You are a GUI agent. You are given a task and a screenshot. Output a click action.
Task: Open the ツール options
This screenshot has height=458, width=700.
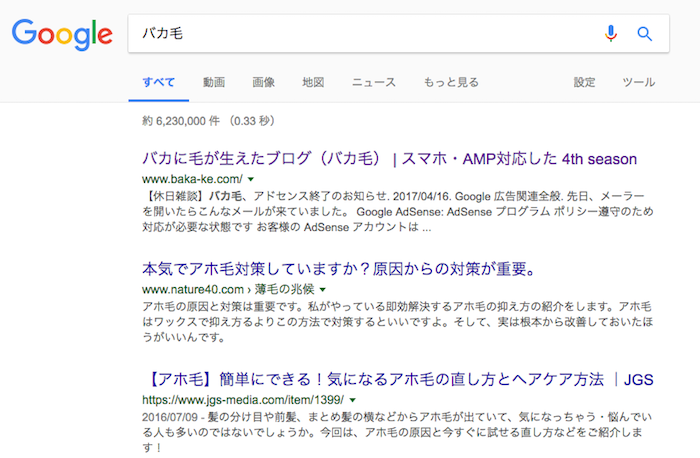tap(639, 82)
